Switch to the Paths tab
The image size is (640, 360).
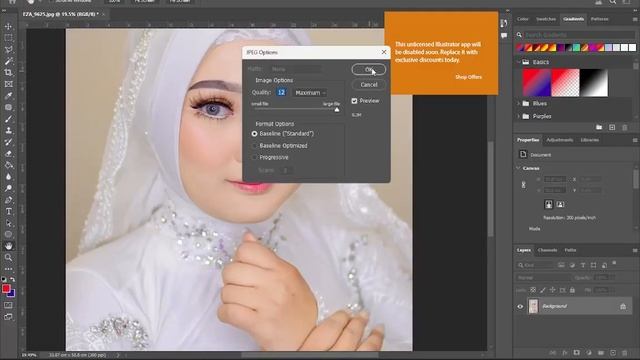pyautogui.click(x=570, y=250)
